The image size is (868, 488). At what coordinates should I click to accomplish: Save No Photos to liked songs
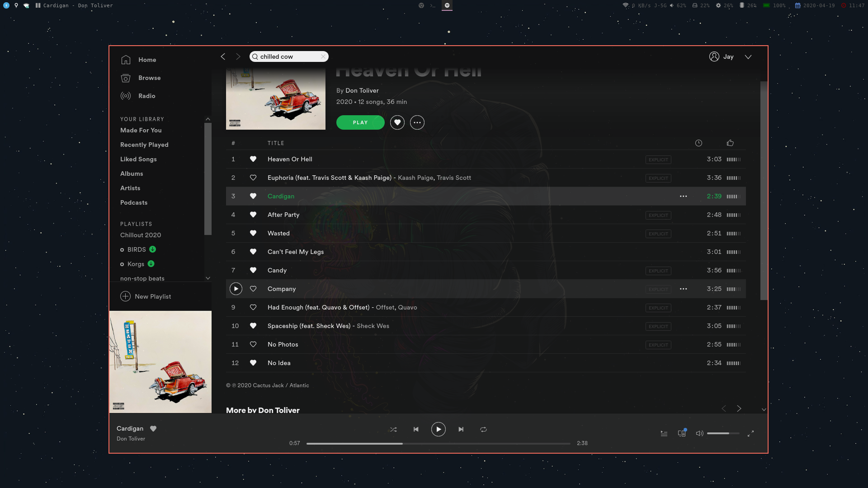(x=253, y=344)
